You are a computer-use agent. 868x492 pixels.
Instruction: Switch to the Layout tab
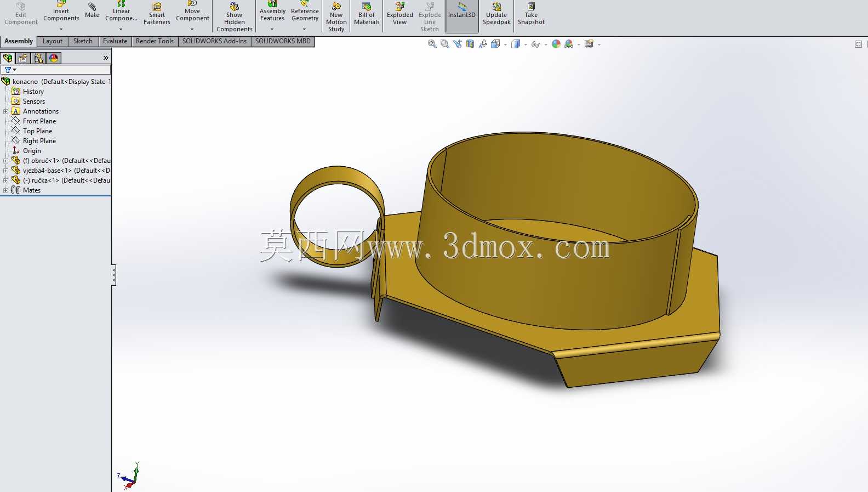[x=53, y=41]
